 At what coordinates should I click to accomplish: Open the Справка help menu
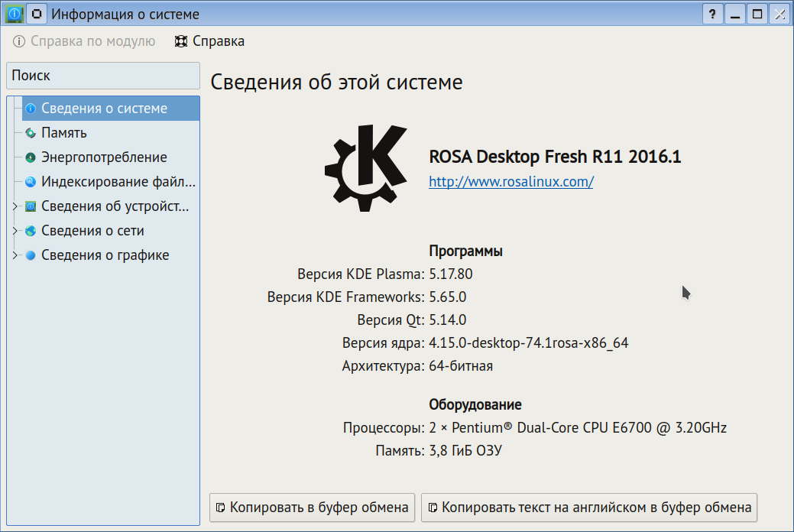click(x=210, y=41)
